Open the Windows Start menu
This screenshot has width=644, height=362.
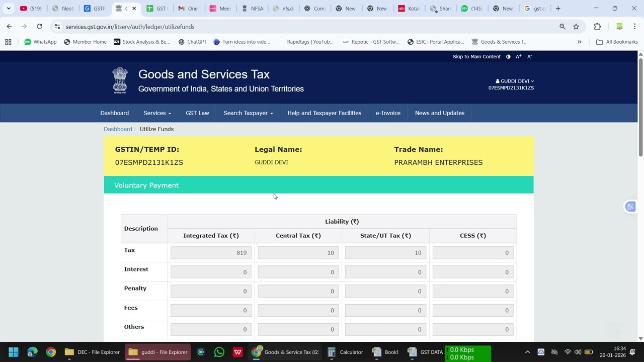[14, 352]
